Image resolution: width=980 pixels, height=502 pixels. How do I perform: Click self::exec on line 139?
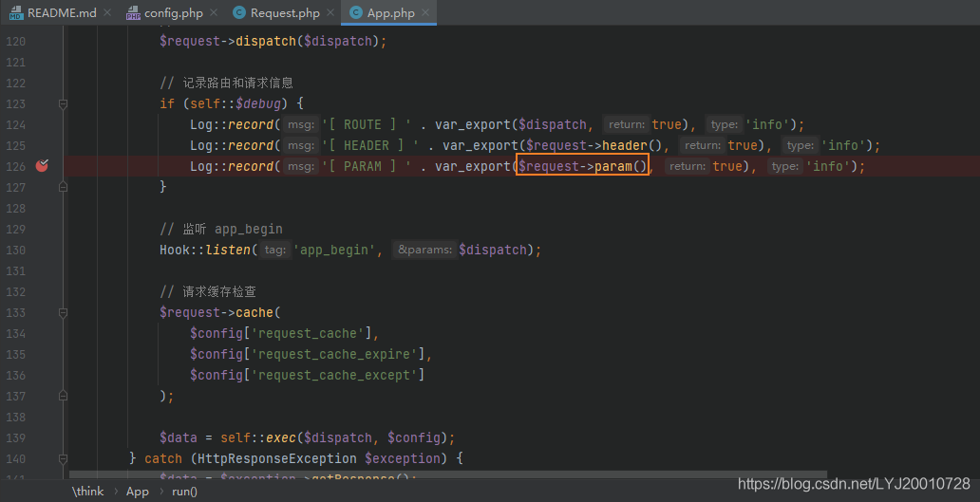(x=258, y=437)
